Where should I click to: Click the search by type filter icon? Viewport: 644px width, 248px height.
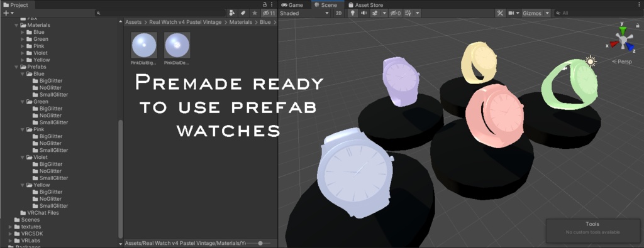[x=232, y=13]
